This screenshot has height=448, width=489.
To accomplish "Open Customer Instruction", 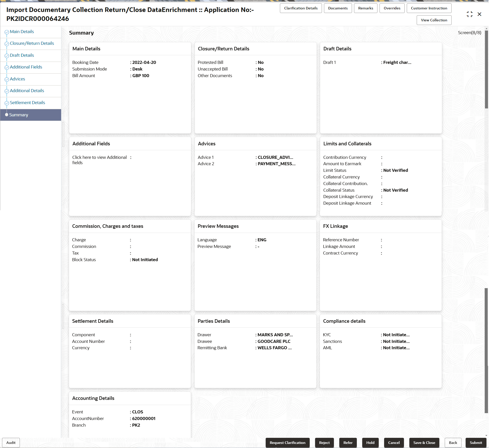I will point(429,8).
